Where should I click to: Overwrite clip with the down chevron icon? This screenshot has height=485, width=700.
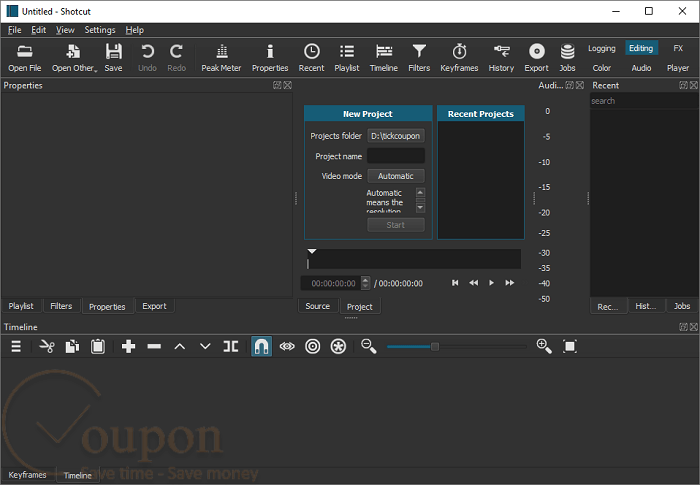click(205, 346)
